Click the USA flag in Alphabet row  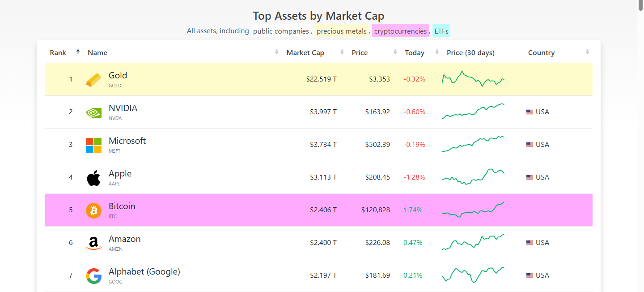pyautogui.click(x=530, y=275)
